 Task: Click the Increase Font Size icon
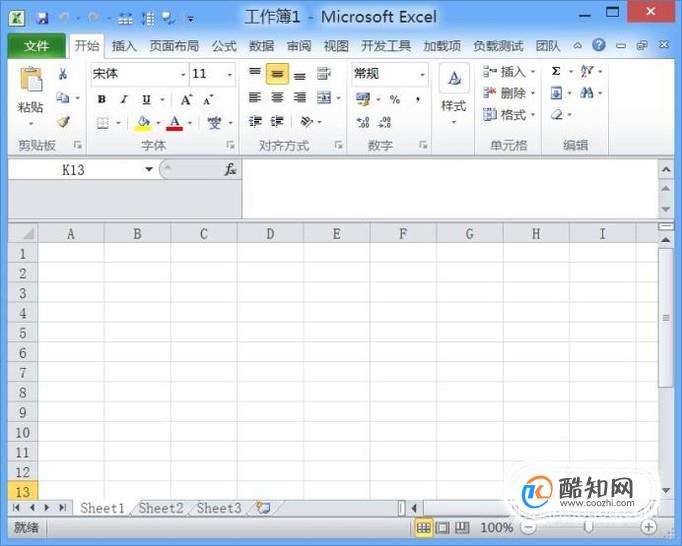[186, 100]
